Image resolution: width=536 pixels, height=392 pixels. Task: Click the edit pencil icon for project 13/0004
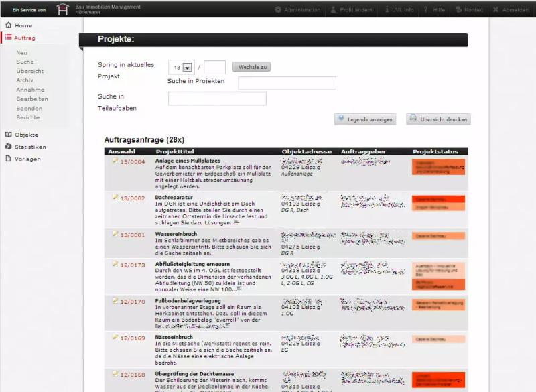click(115, 161)
